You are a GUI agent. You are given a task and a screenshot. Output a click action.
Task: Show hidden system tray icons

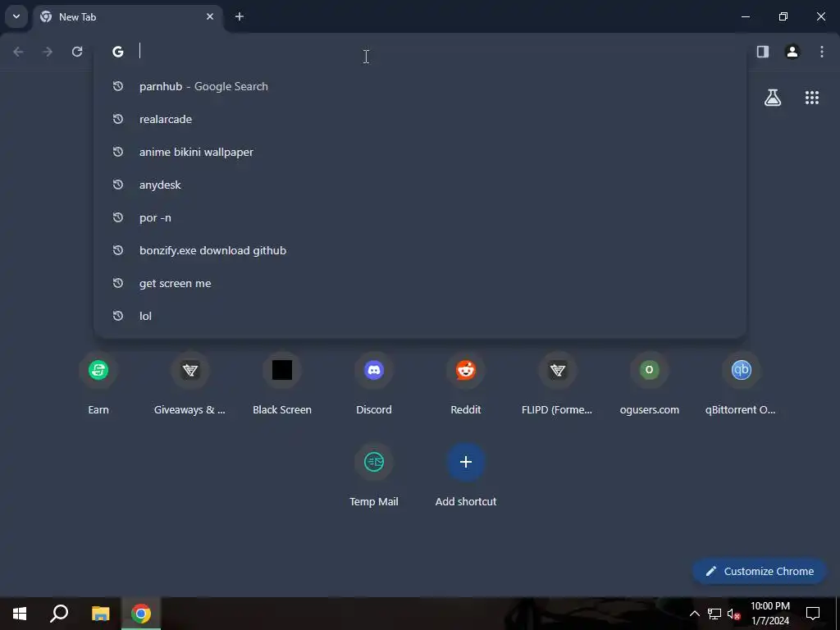pos(694,614)
